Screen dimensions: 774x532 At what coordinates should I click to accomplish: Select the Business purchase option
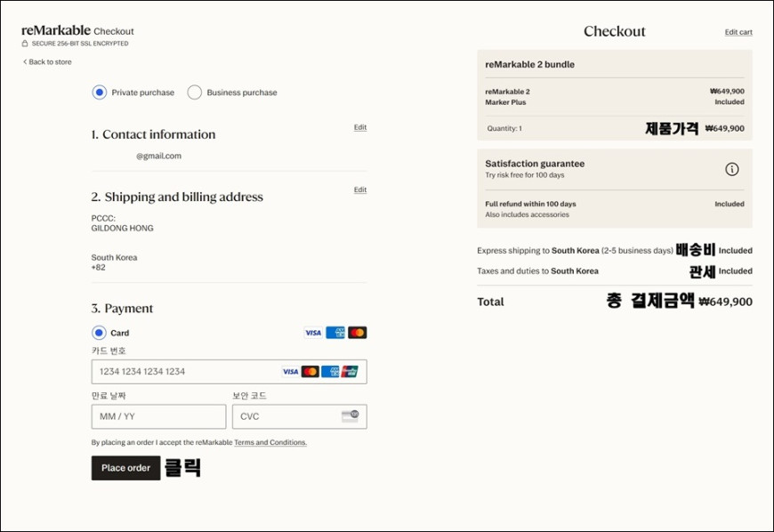pos(195,93)
